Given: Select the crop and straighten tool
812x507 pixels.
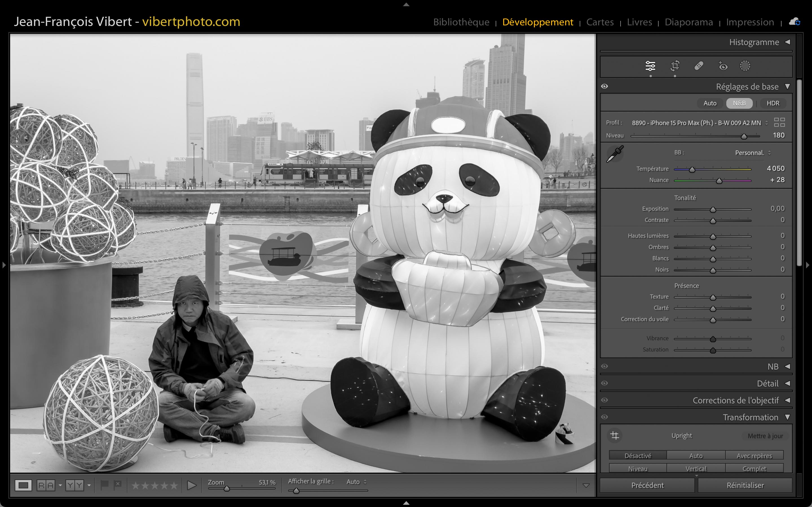Looking at the screenshot, I should click(675, 66).
